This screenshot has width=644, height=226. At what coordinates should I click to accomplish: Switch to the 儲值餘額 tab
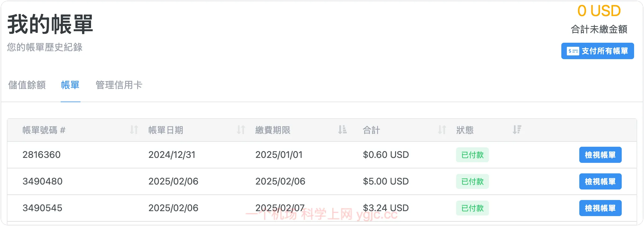(27, 85)
